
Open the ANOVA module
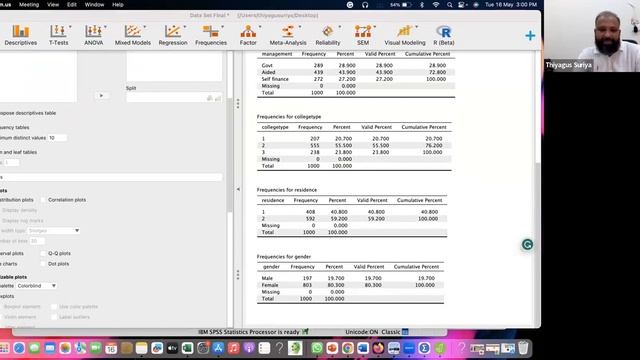(x=93, y=35)
